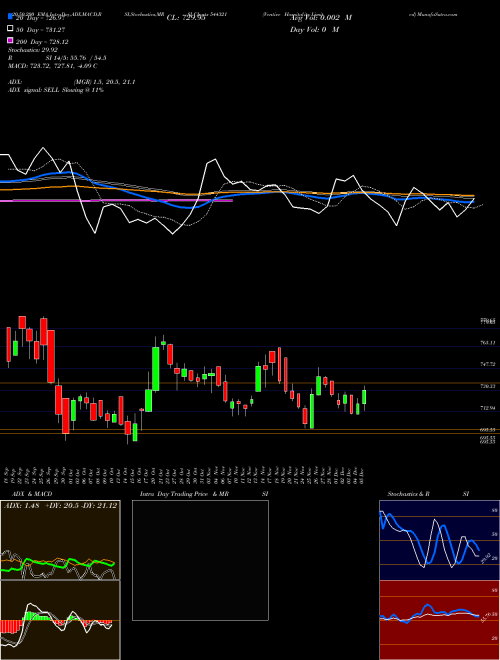Image resolution: width=500 pixels, height=660 pixels.
Task: Click the 'ADX: 1.48 +DY: 20.5 -DY: 21.12' header
Action: click(60, 506)
